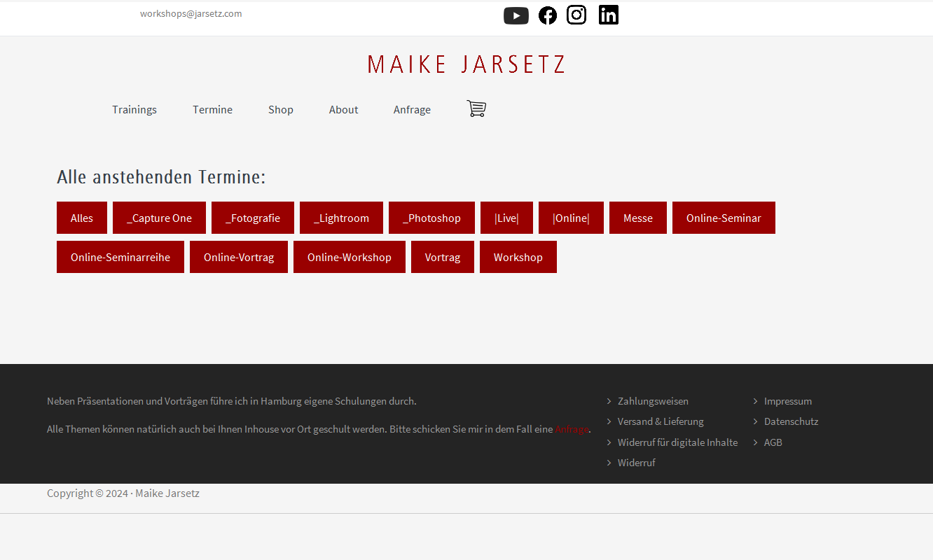933x560 pixels.
Task: Select the Online-Workshop filter button
Action: point(350,257)
